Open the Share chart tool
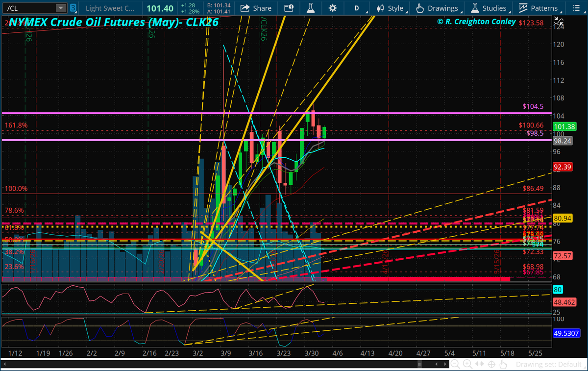This screenshot has width=588, height=371. [x=256, y=8]
